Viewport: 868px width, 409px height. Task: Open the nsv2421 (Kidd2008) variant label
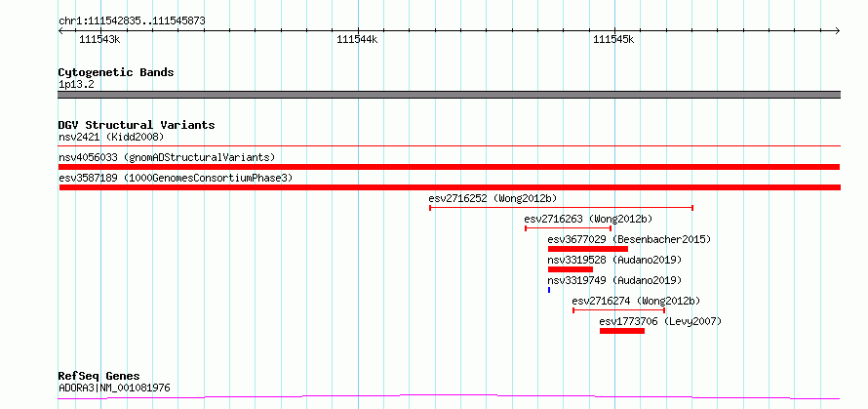111,137
